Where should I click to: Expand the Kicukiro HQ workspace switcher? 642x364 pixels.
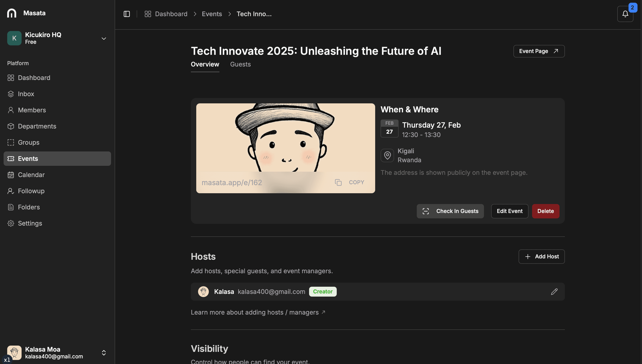click(x=104, y=38)
